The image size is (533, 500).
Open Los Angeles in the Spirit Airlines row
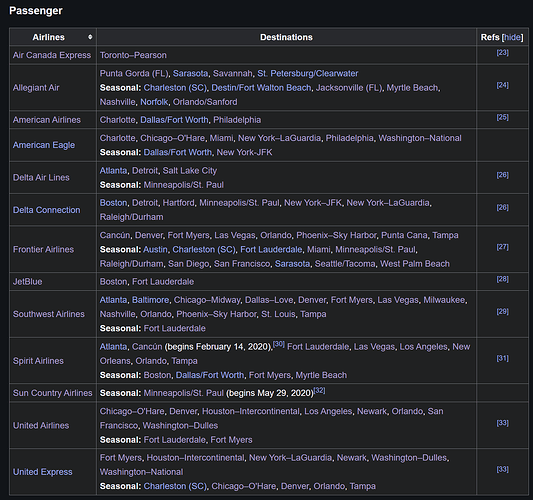click(x=424, y=347)
